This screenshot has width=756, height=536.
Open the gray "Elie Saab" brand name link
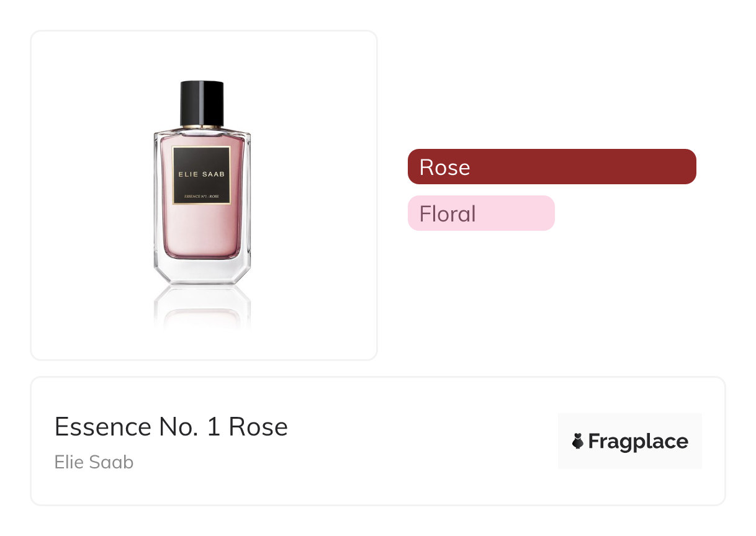click(94, 462)
